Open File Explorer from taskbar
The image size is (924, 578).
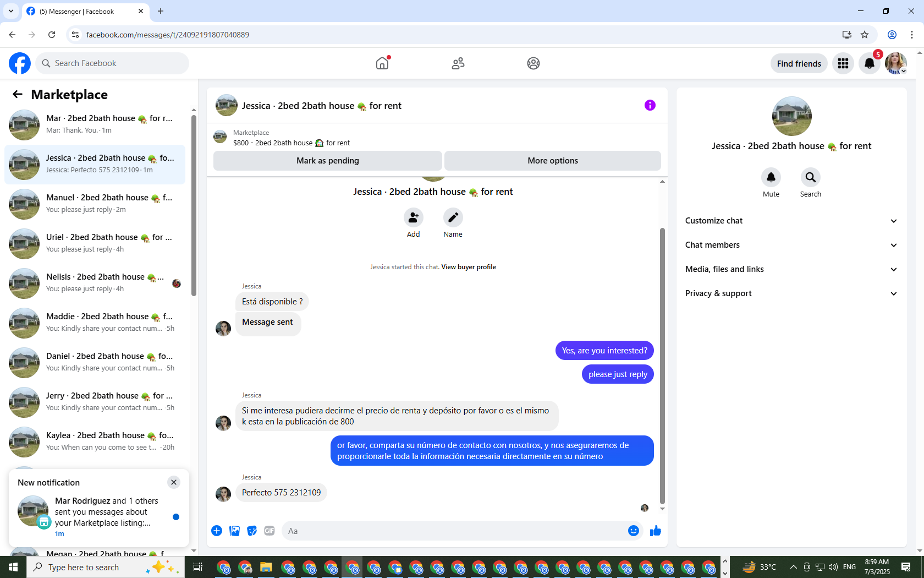266,567
